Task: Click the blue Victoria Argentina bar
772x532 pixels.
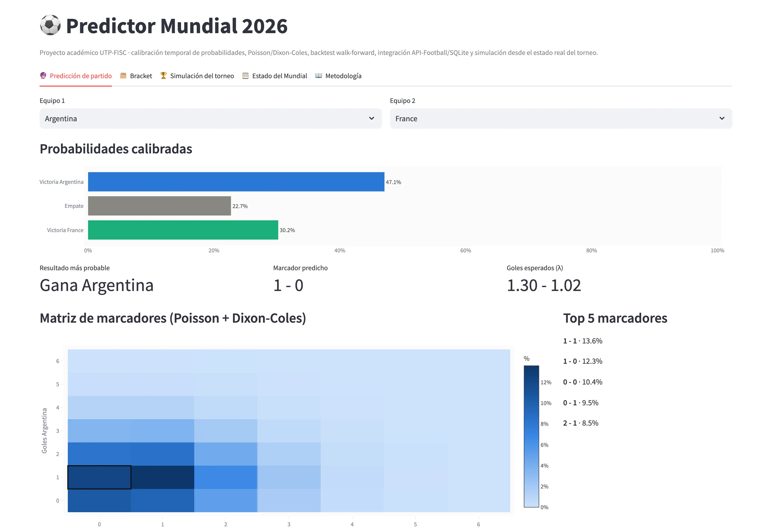Action: 236,182
